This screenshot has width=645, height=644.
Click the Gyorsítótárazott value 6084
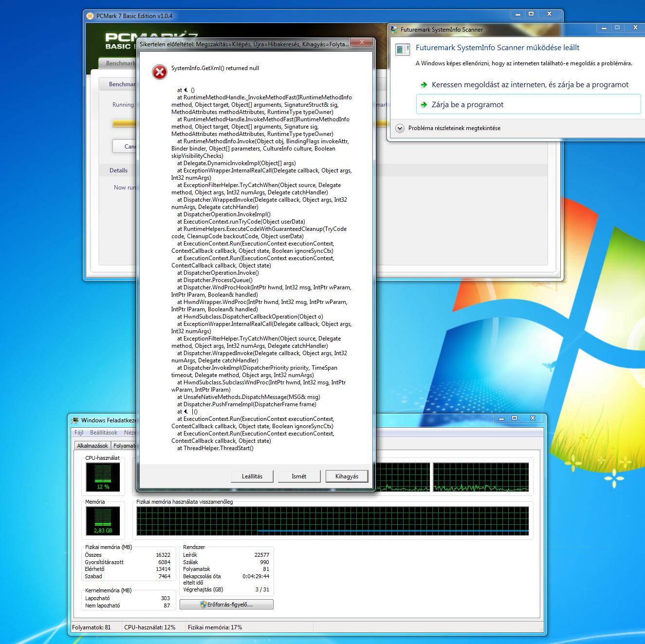(165, 562)
